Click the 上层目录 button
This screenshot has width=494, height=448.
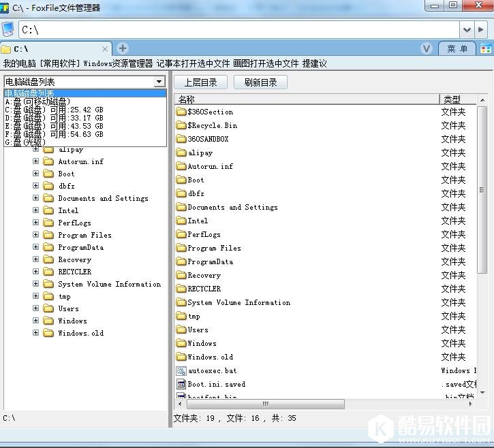point(200,82)
